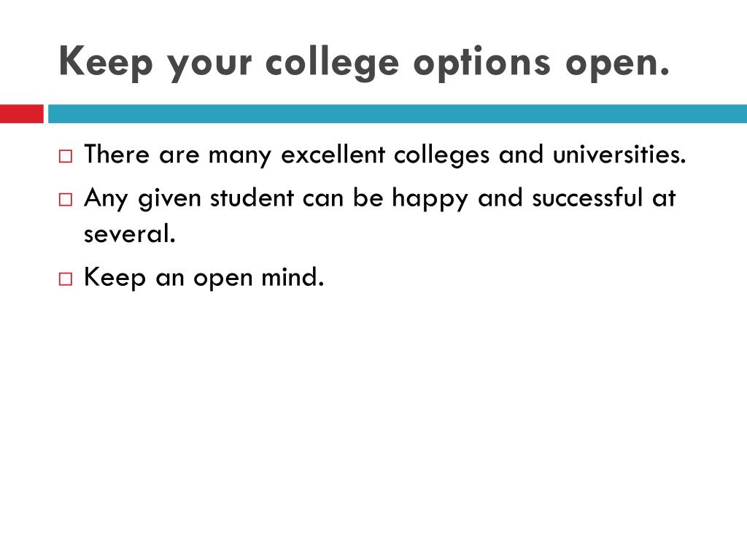747x560 pixels.
Task: Click the text 'Keep an open mind.'
Action: 204,277
